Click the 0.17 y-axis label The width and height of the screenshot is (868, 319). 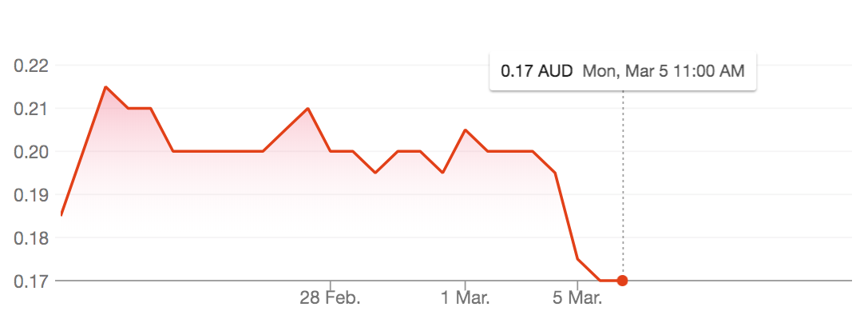pos(31,281)
